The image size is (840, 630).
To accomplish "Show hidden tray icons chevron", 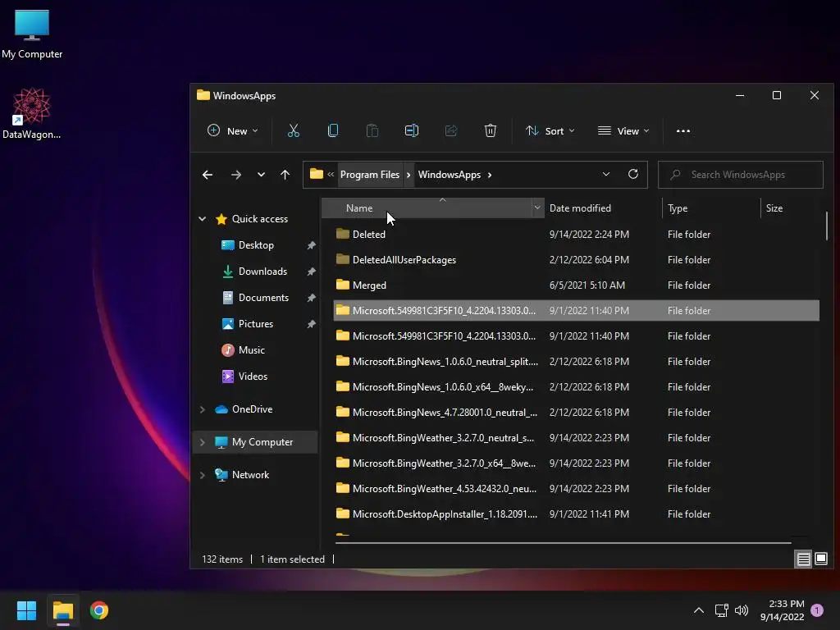I will [x=699, y=610].
